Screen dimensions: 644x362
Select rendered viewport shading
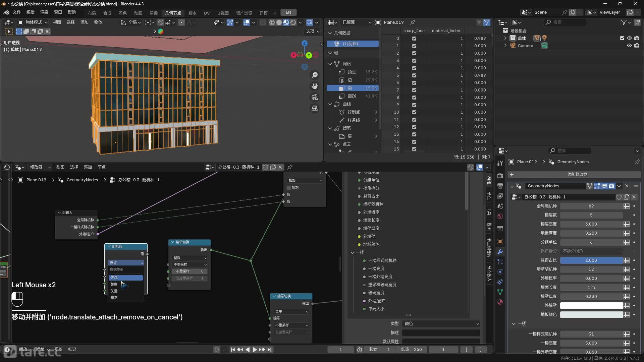pyautogui.click(x=293, y=22)
